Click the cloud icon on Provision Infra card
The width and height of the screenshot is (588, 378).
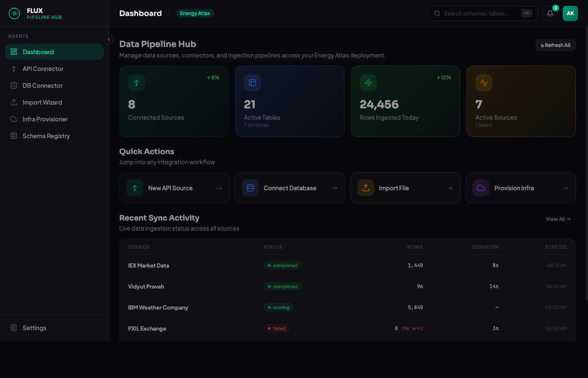pos(480,188)
